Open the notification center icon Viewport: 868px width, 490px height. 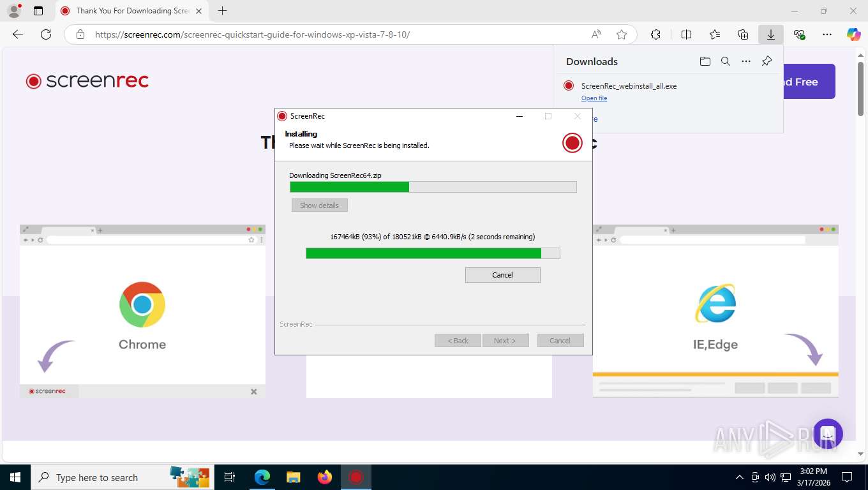pos(847,477)
